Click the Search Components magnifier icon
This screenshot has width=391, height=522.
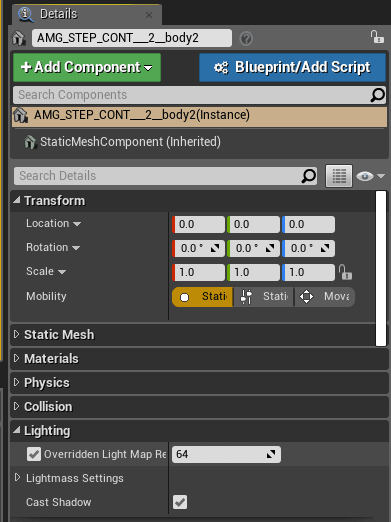(x=378, y=95)
